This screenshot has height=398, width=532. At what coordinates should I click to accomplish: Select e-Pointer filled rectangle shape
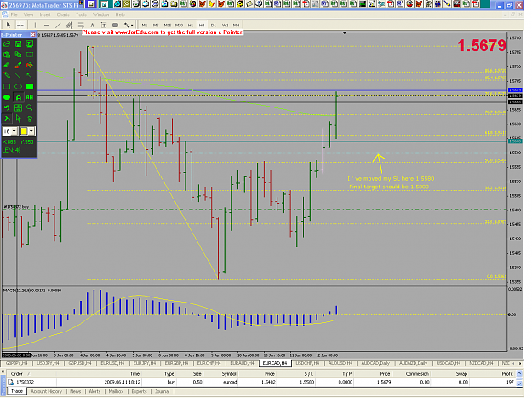(x=30, y=87)
